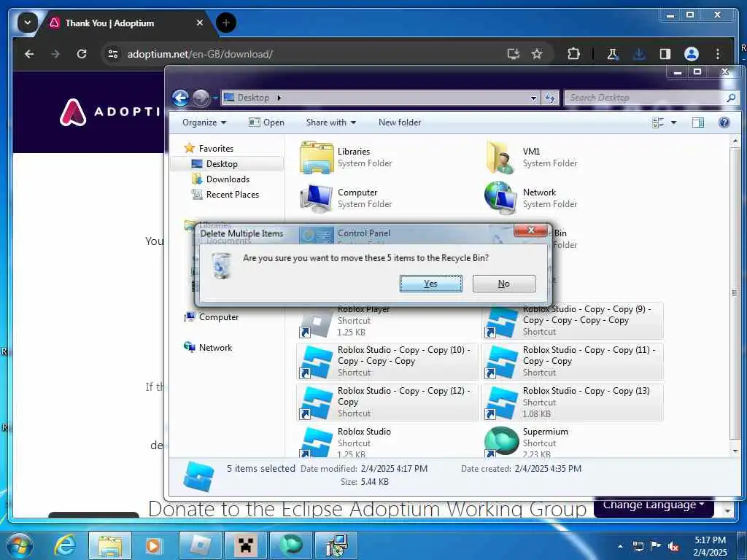Click the adoptium.net address bar
747x560 pixels.
[305, 54]
